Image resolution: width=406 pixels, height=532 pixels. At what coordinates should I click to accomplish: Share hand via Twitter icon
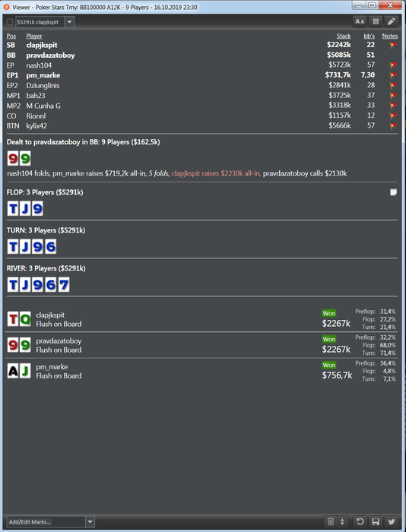coord(391,521)
